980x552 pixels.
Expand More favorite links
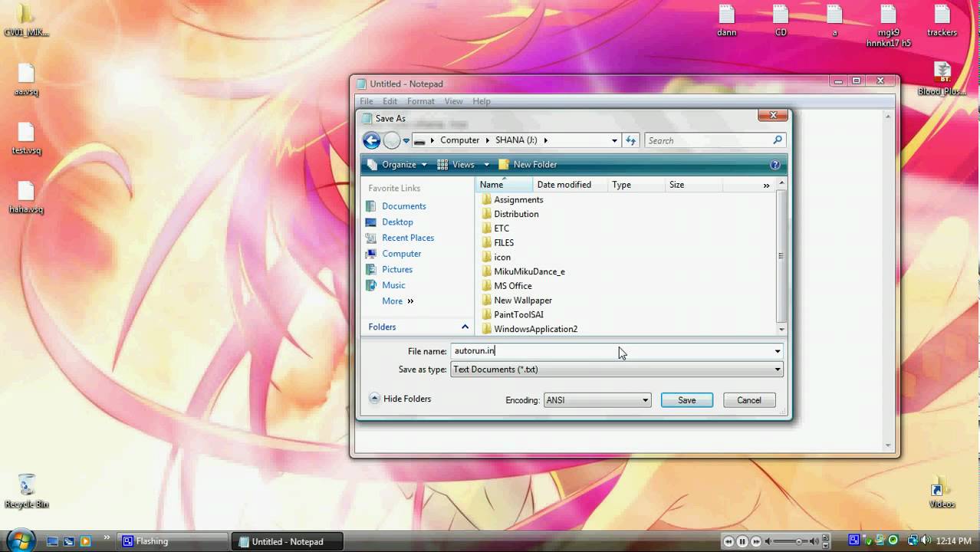click(398, 301)
